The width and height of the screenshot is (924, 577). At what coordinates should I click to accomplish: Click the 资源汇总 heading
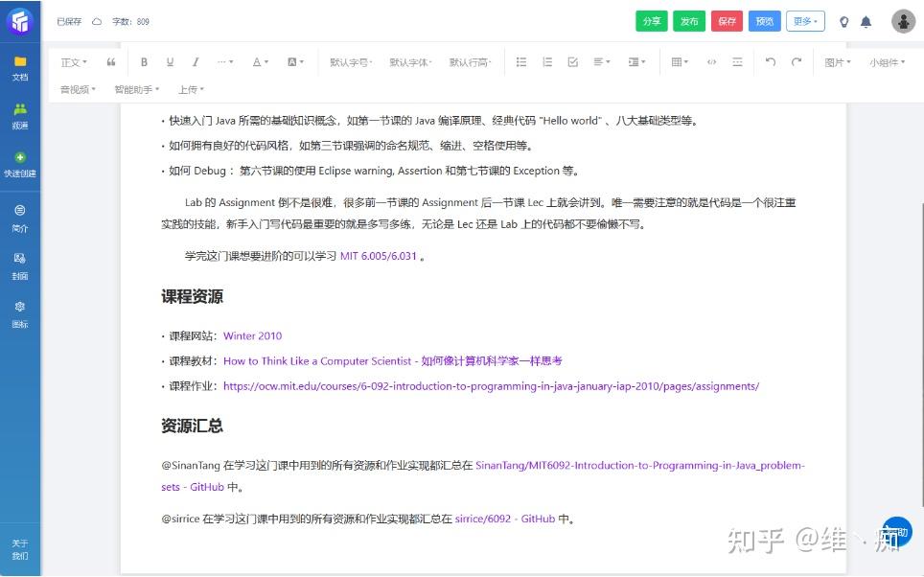click(192, 426)
